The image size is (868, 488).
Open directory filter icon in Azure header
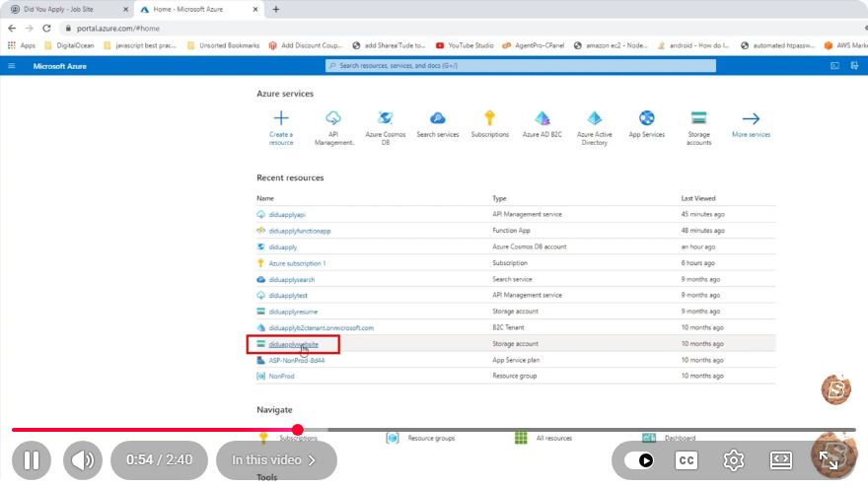pyautogui.click(x=855, y=66)
